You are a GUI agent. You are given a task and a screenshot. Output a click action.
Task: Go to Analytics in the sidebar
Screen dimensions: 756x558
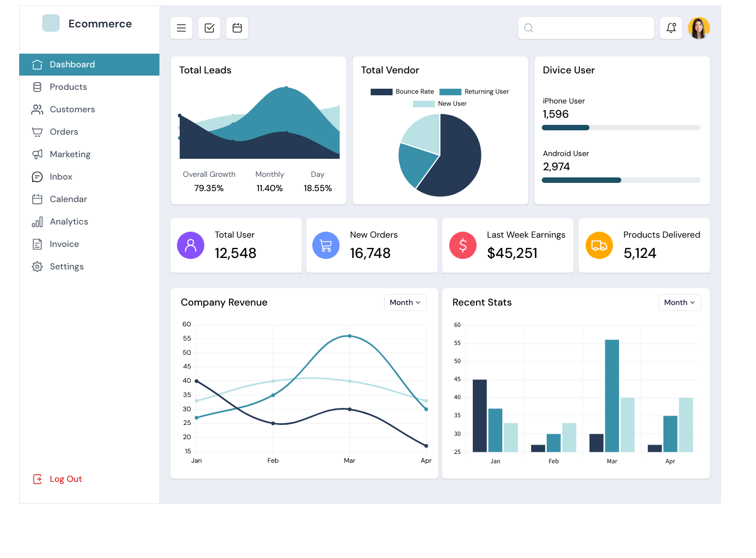[68, 222]
